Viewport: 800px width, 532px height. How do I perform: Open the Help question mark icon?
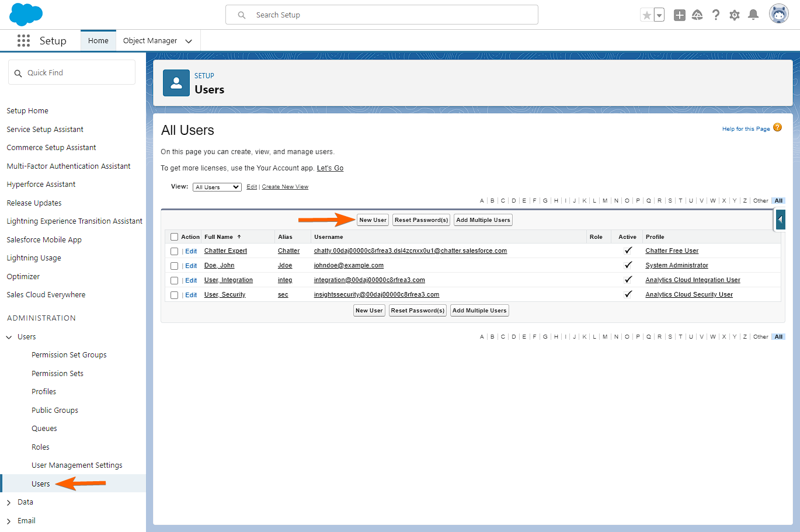point(716,15)
